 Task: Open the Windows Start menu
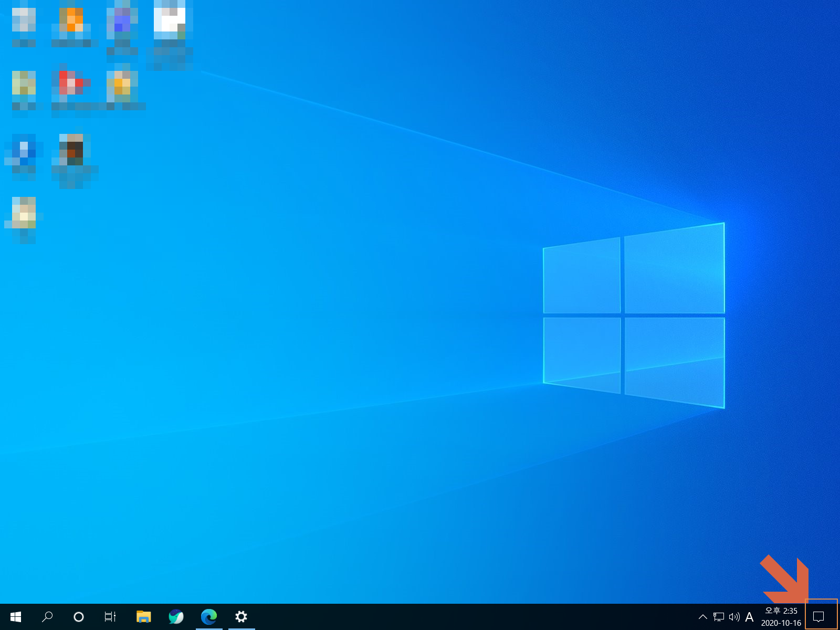click(16, 617)
